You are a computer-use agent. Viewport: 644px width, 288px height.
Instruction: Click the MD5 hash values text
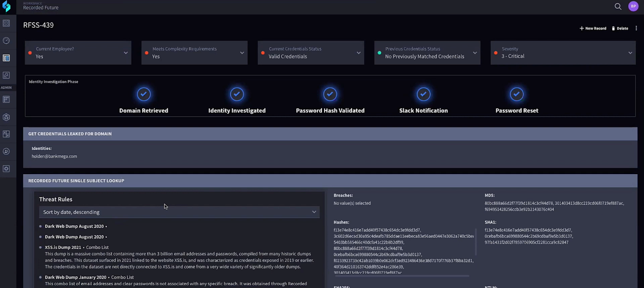pos(554,206)
